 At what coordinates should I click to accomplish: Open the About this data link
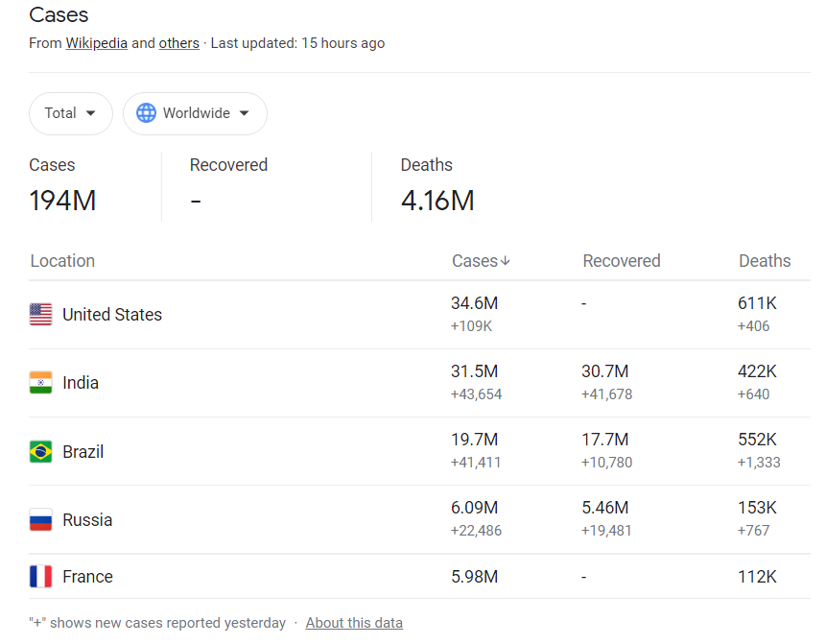click(x=354, y=623)
